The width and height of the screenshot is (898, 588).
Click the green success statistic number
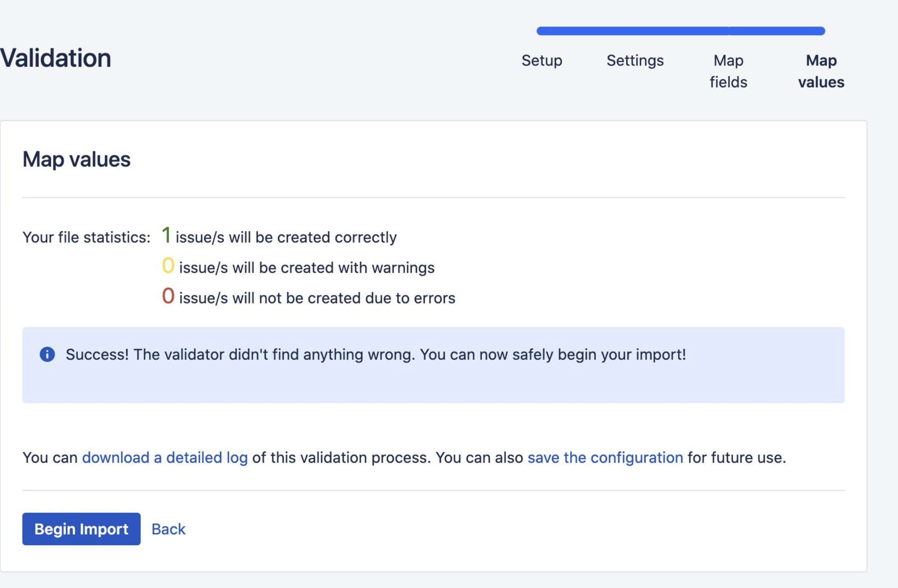point(166,236)
